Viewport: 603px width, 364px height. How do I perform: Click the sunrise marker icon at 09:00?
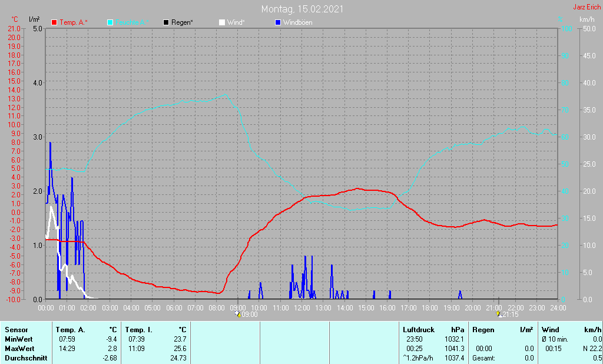coord(238,313)
